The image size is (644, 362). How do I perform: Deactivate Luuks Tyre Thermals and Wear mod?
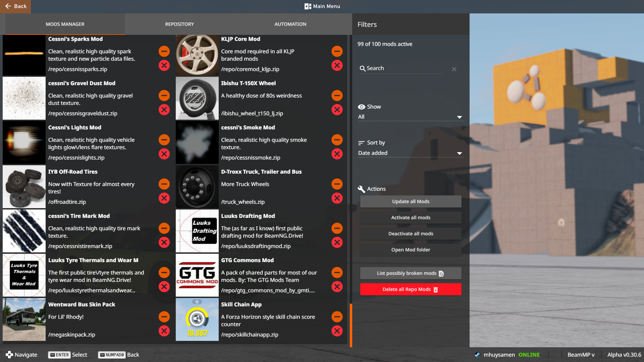click(164, 273)
